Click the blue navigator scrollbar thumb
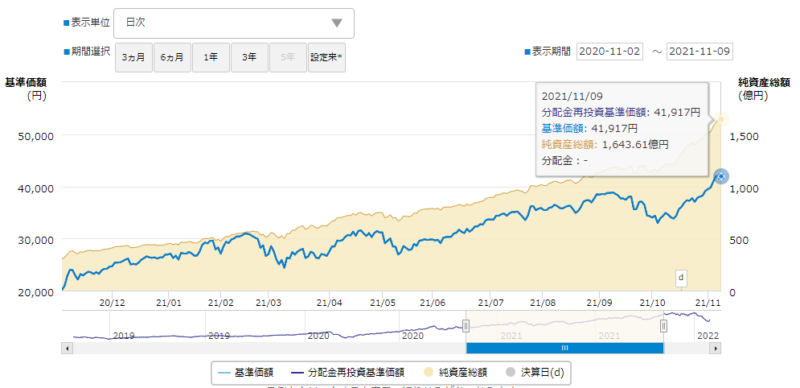This screenshot has height=388, width=800. click(x=565, y=348)
